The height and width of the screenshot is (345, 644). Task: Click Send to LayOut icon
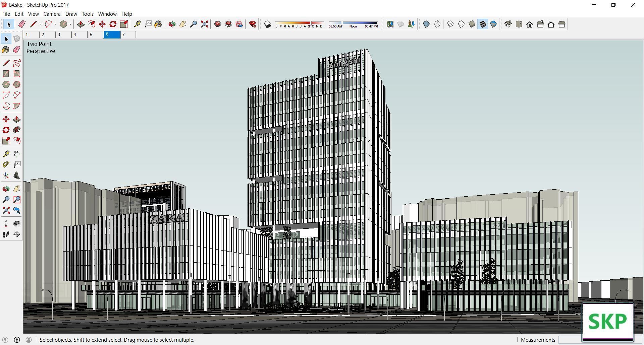tap(239, 24)
